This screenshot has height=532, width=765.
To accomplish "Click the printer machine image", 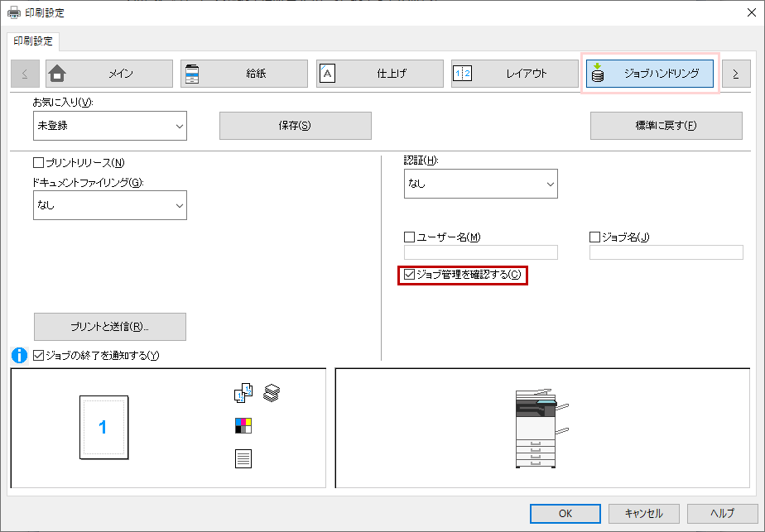I will click(541, 429).
